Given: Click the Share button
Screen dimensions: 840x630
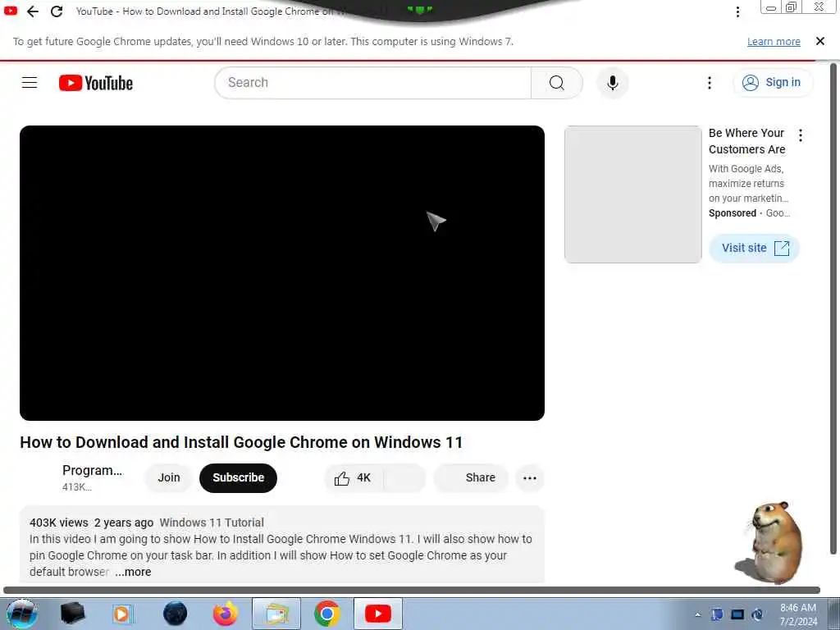Looking at the screenshot, I should click(472, 478).
